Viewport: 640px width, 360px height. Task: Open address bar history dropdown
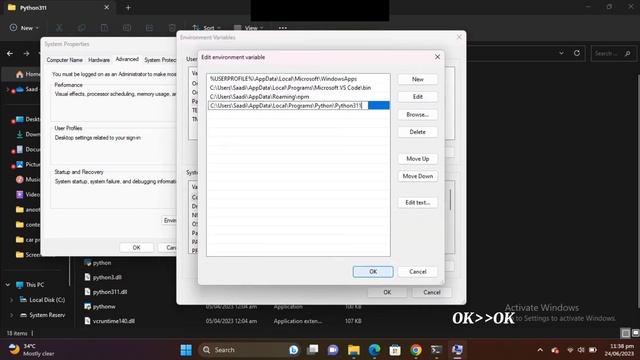click(561, 53)
